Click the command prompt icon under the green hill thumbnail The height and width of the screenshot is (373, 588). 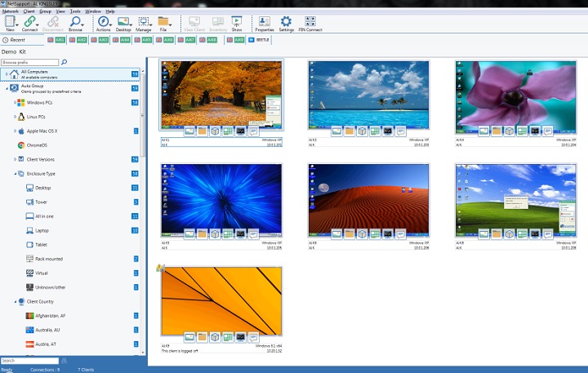(535, 234)
